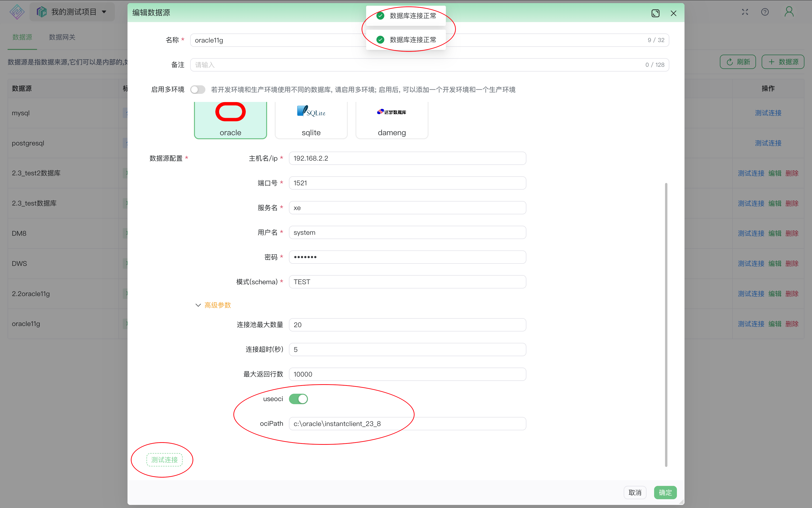Open the 我的测试项目 project dropdown

[72, 11]
